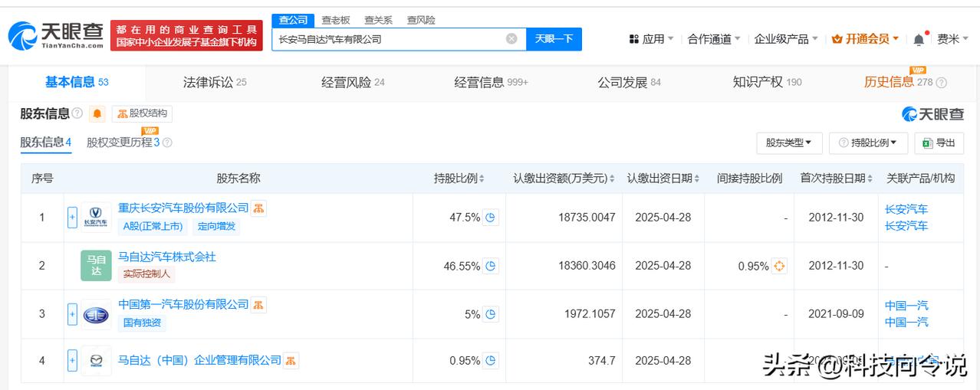View pie chart for 47.5% holding
The image size is (980, 390).
491,218
